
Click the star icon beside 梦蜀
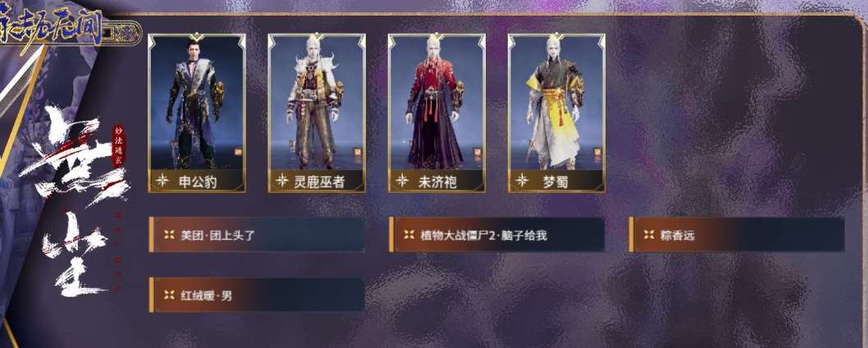tap(522, 181)
